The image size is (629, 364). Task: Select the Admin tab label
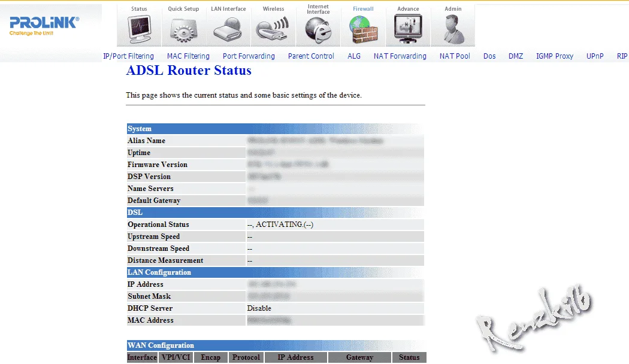coord(453,9)
